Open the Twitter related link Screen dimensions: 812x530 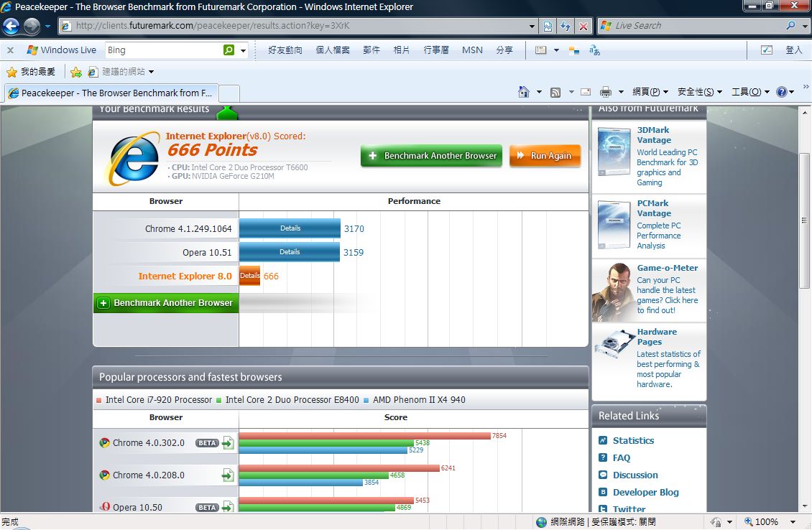pos(629,508)
